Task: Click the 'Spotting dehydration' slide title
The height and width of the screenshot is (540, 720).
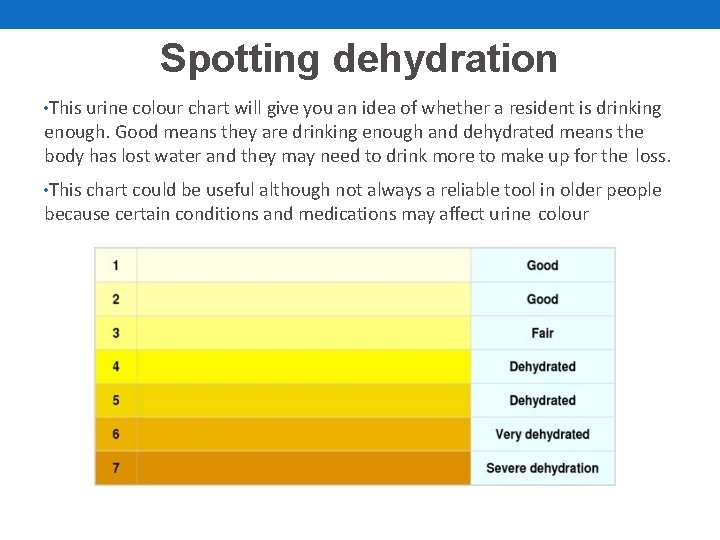Action: tap(359, 59)
